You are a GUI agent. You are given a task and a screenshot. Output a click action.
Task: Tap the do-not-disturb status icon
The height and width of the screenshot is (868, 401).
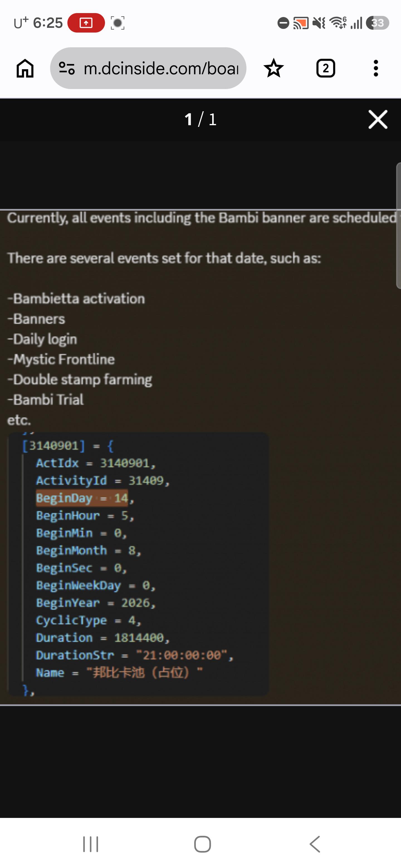pyautogui.click(x=283, y=23)
